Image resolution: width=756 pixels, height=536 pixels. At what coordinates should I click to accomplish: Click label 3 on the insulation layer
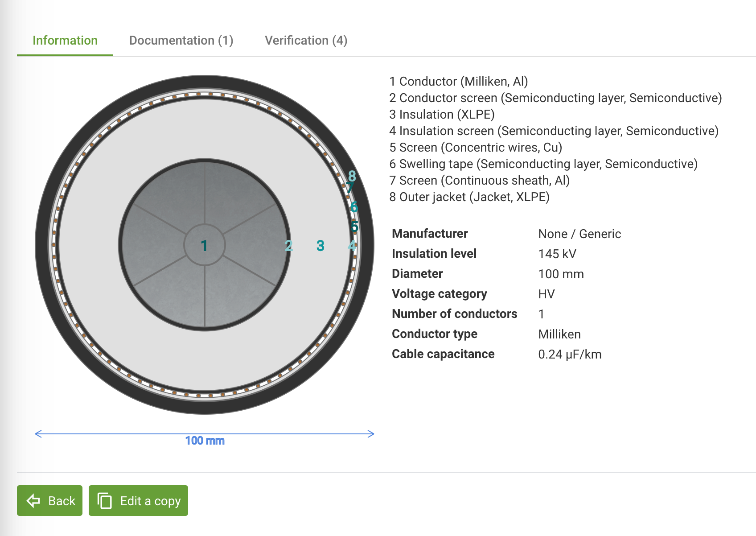[x=320, y=246]
